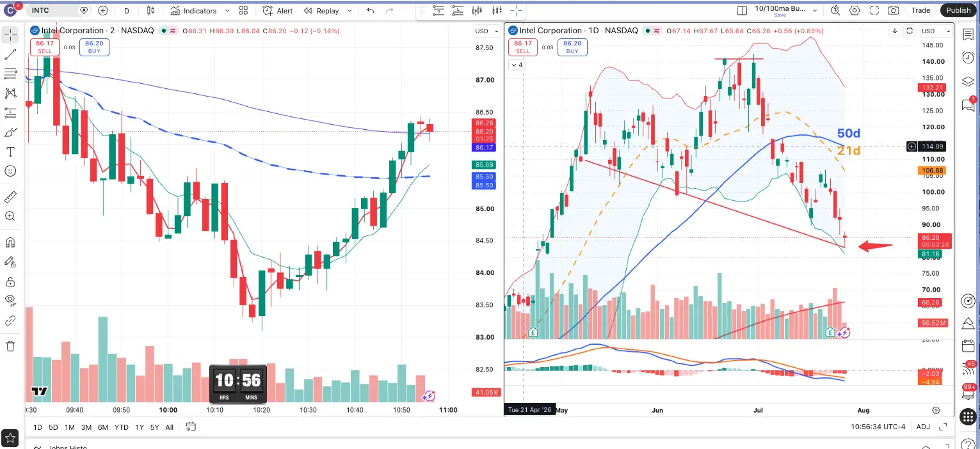Click Save under the layout name
This screenshot has height=449, width=980.
pos(780,15)
